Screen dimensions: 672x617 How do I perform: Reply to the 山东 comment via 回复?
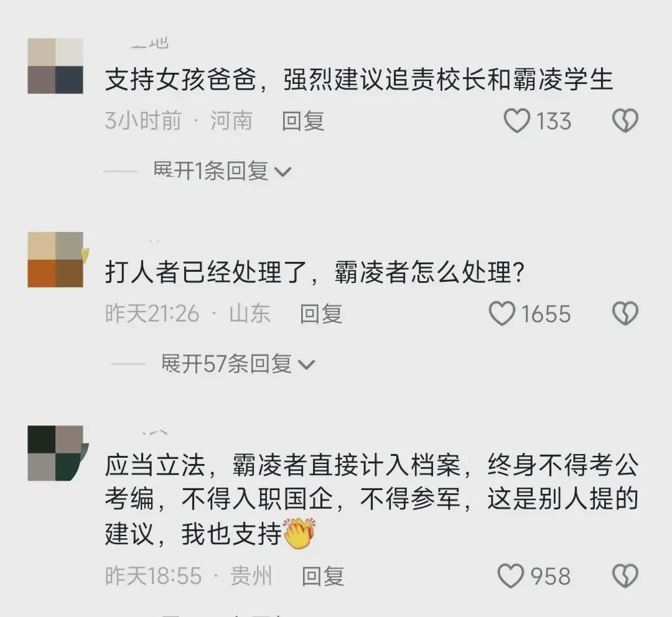[x=321, y=313]
